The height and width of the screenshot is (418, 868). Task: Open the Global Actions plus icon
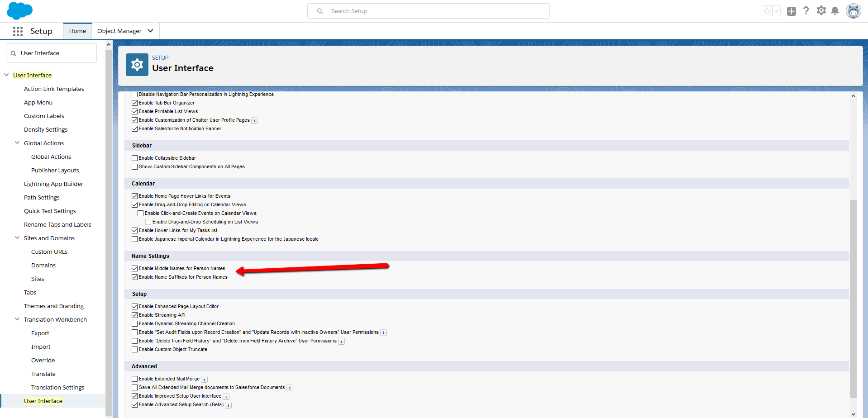tap(791, 11)
